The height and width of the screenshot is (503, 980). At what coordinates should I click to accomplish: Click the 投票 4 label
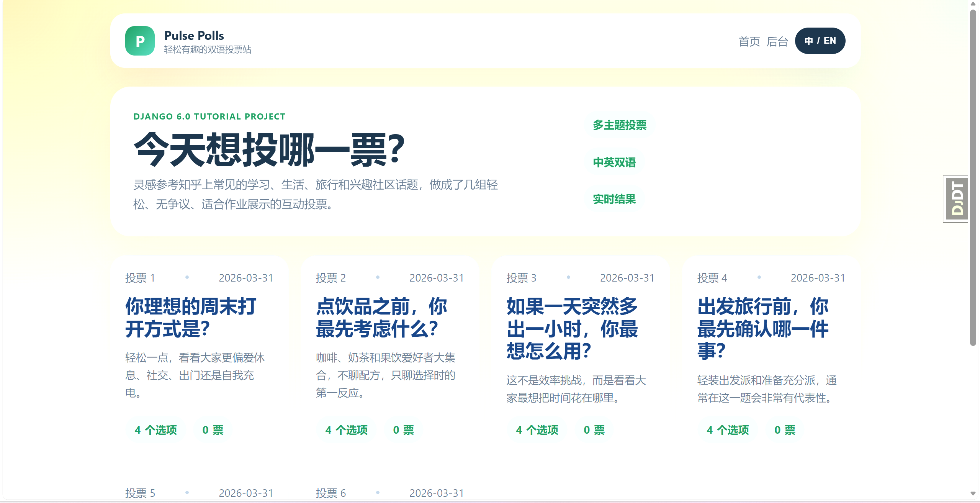coord(712,278)
